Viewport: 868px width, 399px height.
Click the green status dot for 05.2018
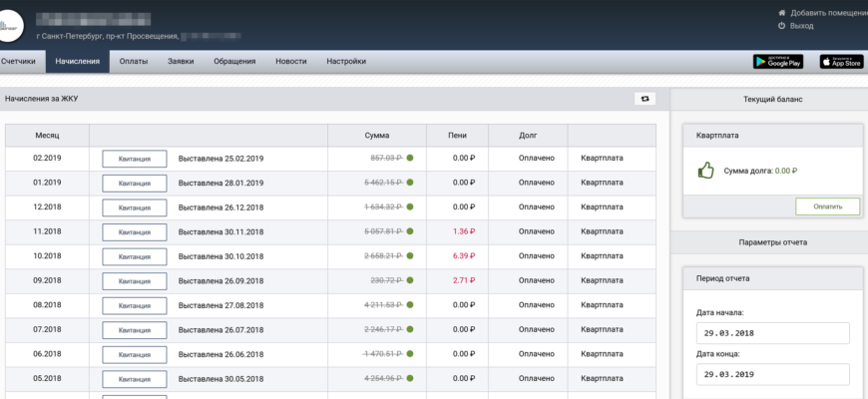pyautogui.click(x=410, y=378)
